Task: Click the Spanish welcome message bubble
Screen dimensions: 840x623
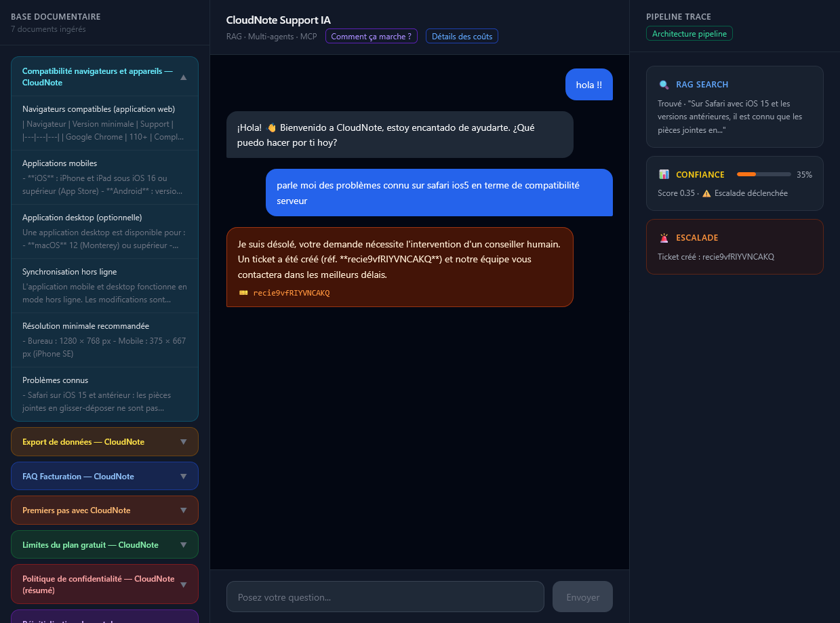Action: click(400, 135)
